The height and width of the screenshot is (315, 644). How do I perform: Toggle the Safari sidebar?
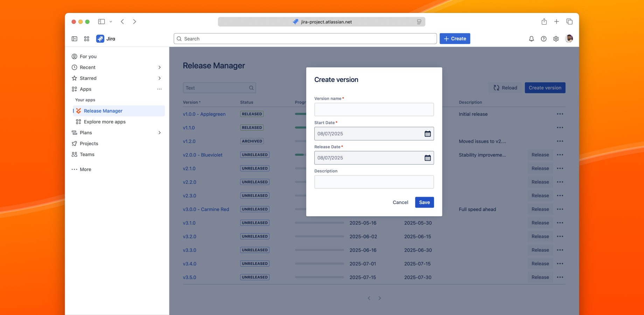click(x=101, y=22)
